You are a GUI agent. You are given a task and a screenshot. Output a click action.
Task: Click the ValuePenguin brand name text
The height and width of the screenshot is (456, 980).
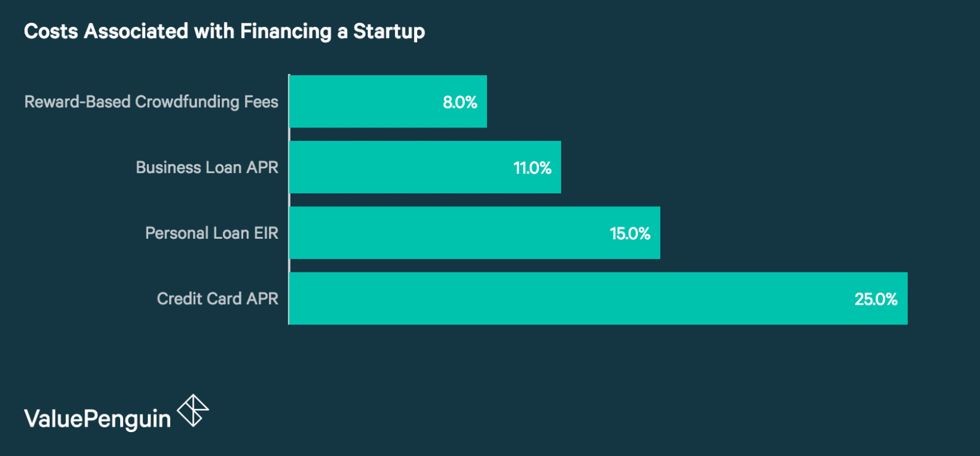click(97, 419)
